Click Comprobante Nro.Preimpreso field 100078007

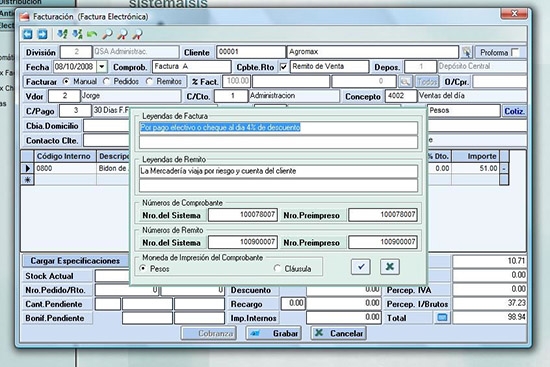point(383,215)
